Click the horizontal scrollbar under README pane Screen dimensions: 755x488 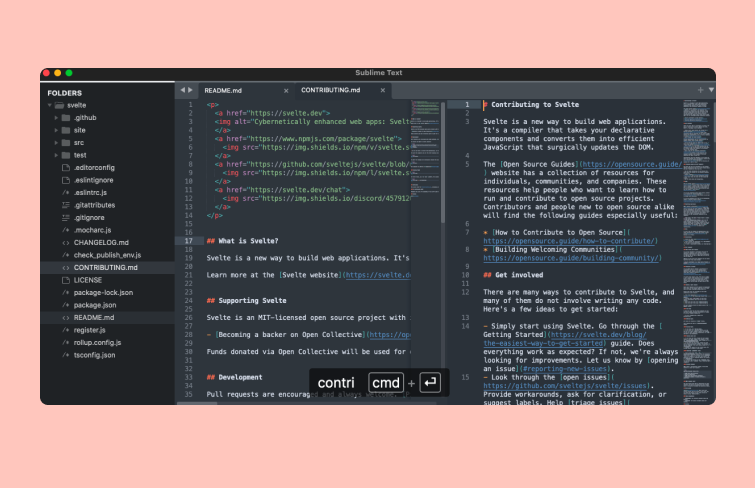click(197, 403)
